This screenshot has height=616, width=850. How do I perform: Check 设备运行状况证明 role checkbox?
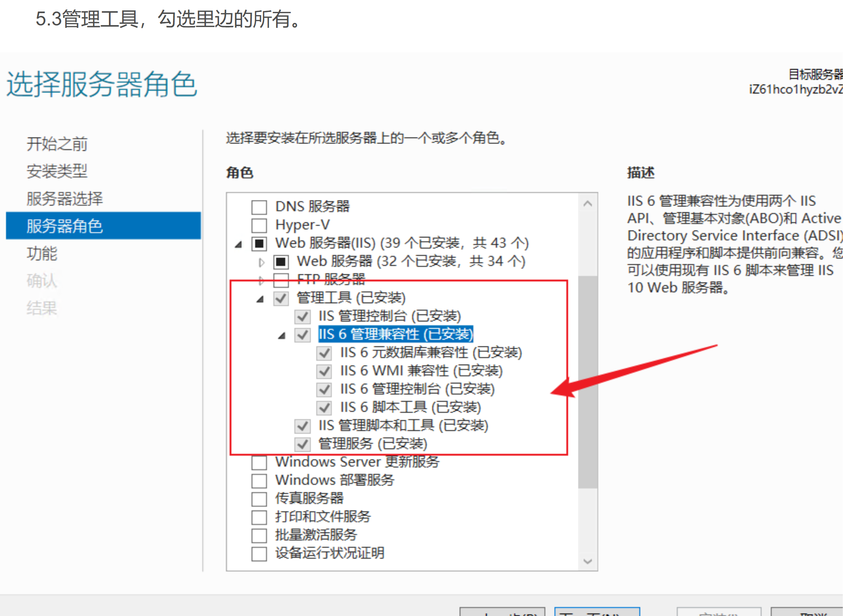tap(259, 554)
